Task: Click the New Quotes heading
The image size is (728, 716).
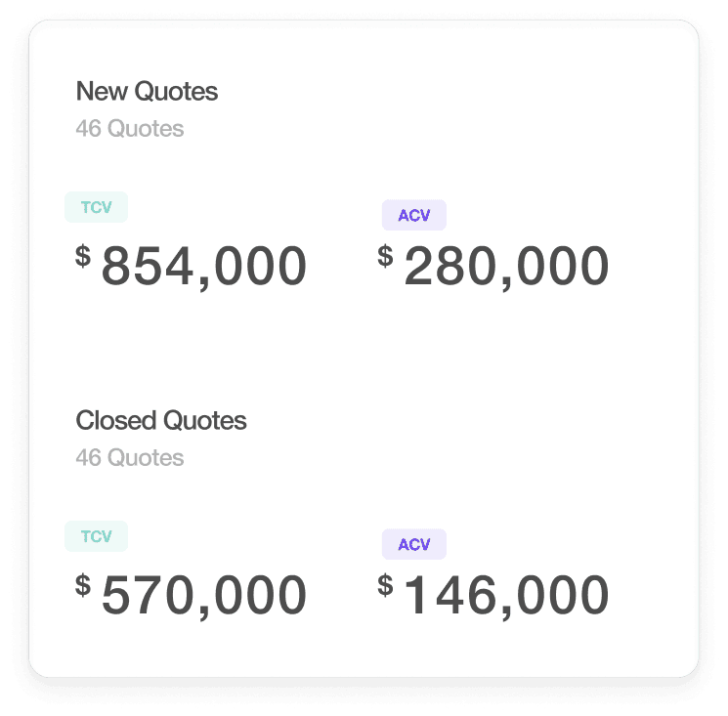Action: (x=147, y=92)
